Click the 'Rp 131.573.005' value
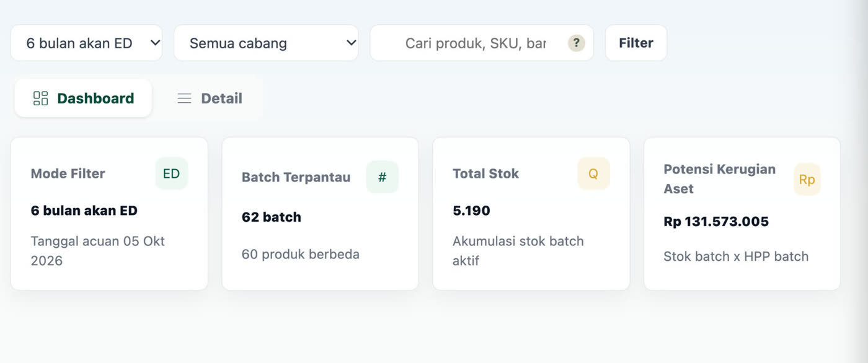 [716, 222]
